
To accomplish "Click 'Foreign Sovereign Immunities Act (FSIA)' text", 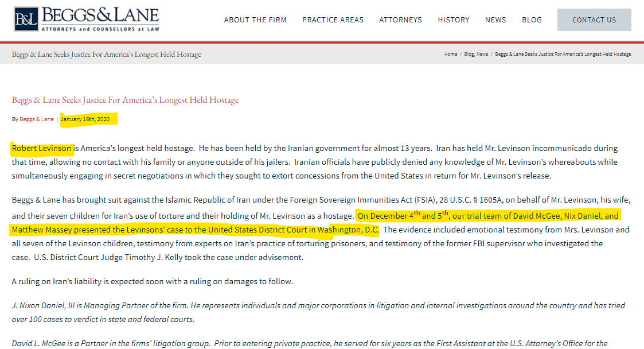I will (362, 200).
